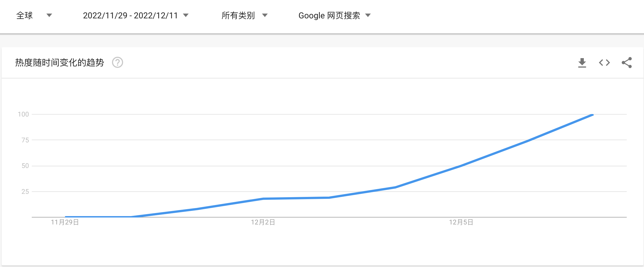Click the 12月2日 x-axis date label
Viewport: 644px width, 267px height.
pos(263,222)
